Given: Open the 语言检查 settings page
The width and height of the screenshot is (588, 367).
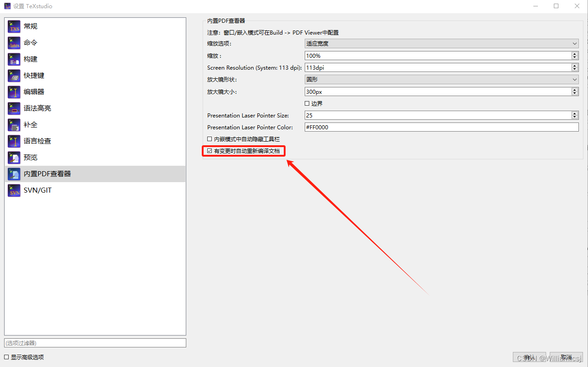Looking at the screenshot, I should tap(95, 141).
